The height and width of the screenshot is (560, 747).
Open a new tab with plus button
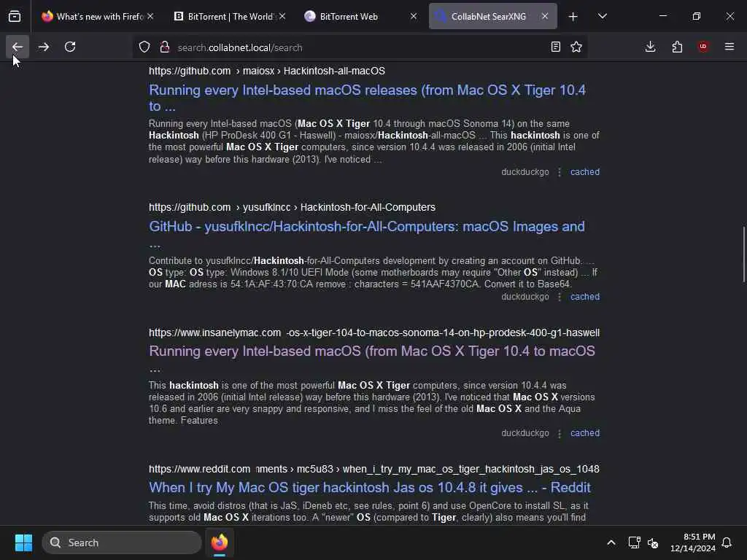tap(573, 17)
